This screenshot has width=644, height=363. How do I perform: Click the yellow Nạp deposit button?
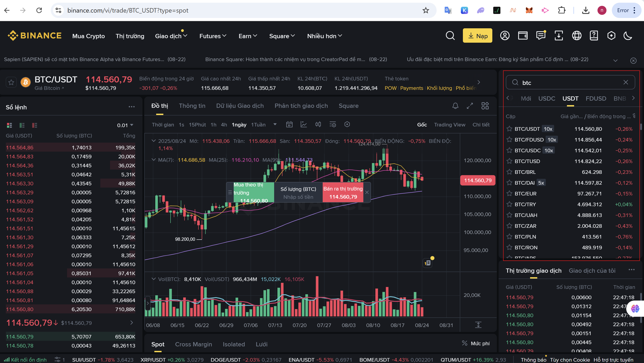click(477, 36)
